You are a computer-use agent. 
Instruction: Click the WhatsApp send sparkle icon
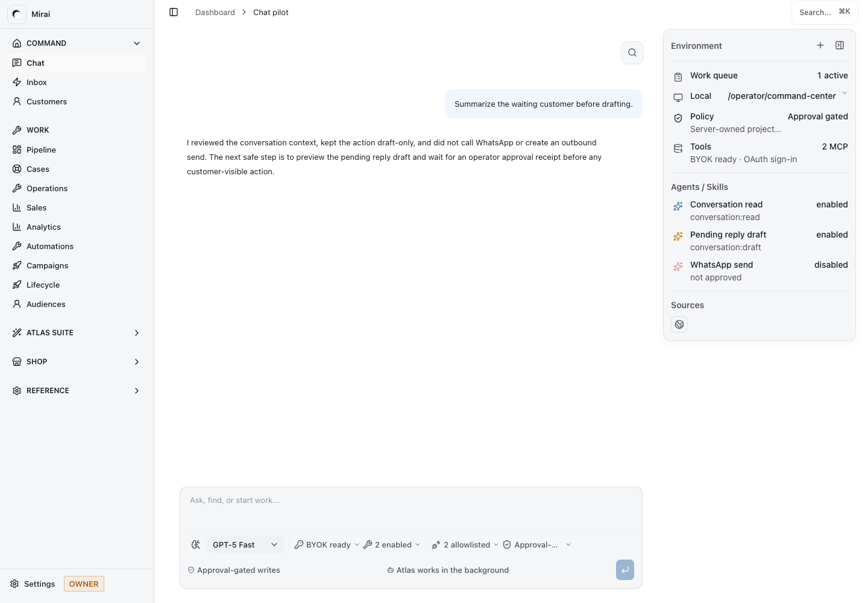(x=678, y=266)
